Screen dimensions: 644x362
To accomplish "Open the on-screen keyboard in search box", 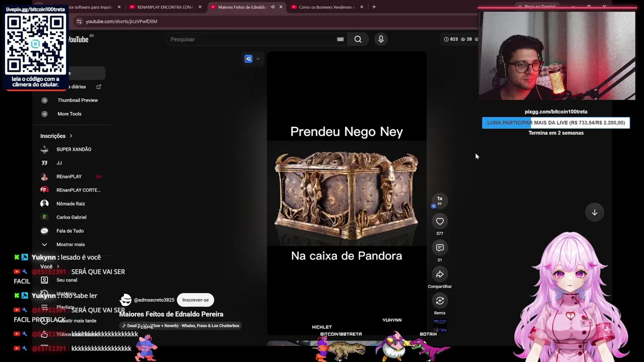I will [340, 39].
